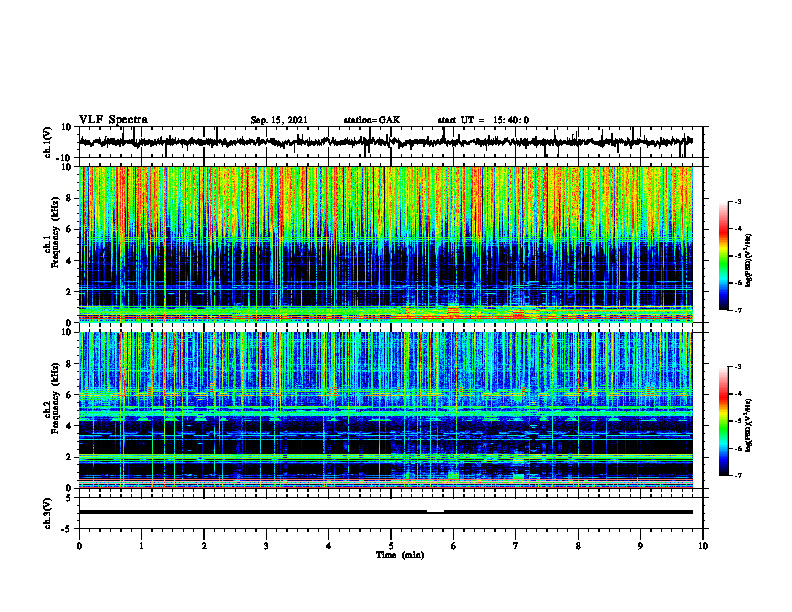Click the ch.2 color scale log(PSD) units label
Screen dimensions: 792x612
749,425
